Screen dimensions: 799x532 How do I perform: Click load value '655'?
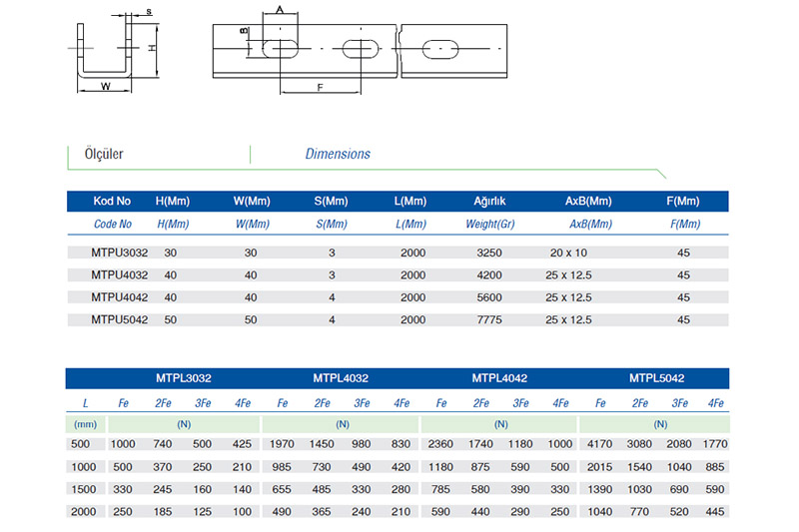tap(282, 489)
